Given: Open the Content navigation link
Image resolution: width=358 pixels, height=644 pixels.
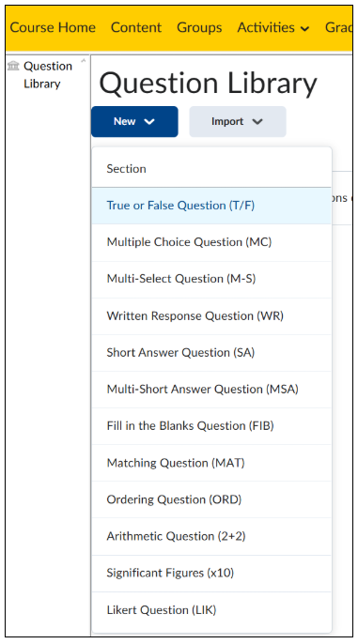Looking at the screenshot, I should click(136, 27).
